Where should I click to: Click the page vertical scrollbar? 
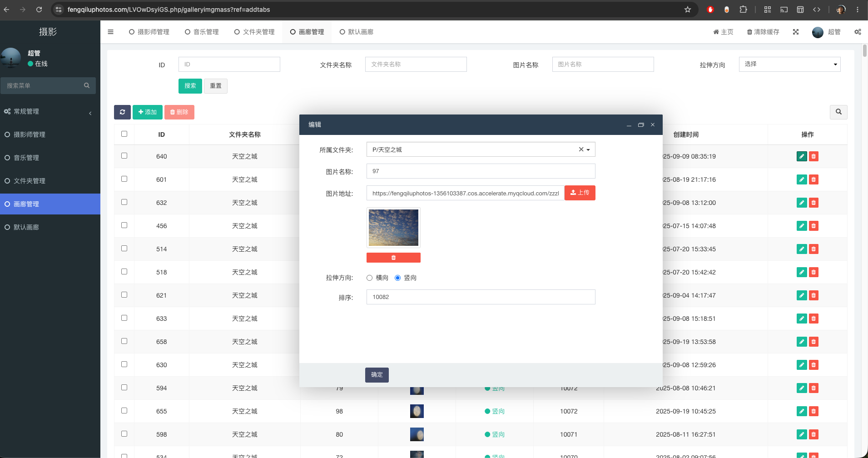(865, 50)
